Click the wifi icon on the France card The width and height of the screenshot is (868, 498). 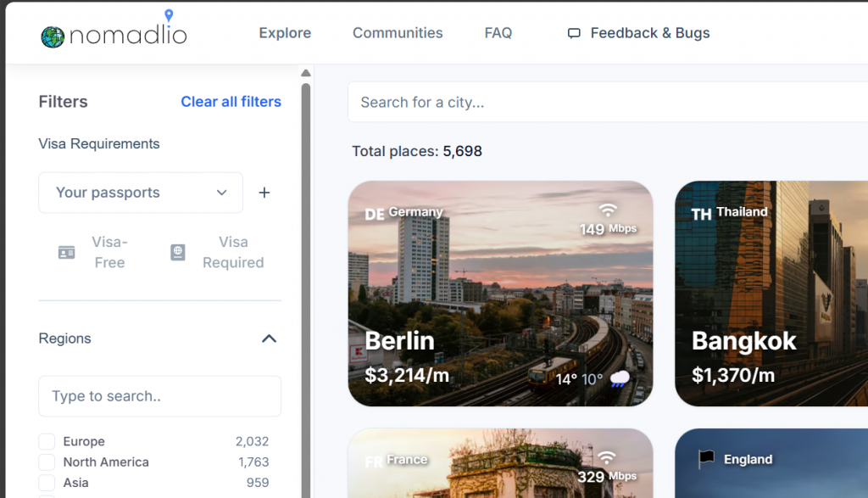coord(607,457)
